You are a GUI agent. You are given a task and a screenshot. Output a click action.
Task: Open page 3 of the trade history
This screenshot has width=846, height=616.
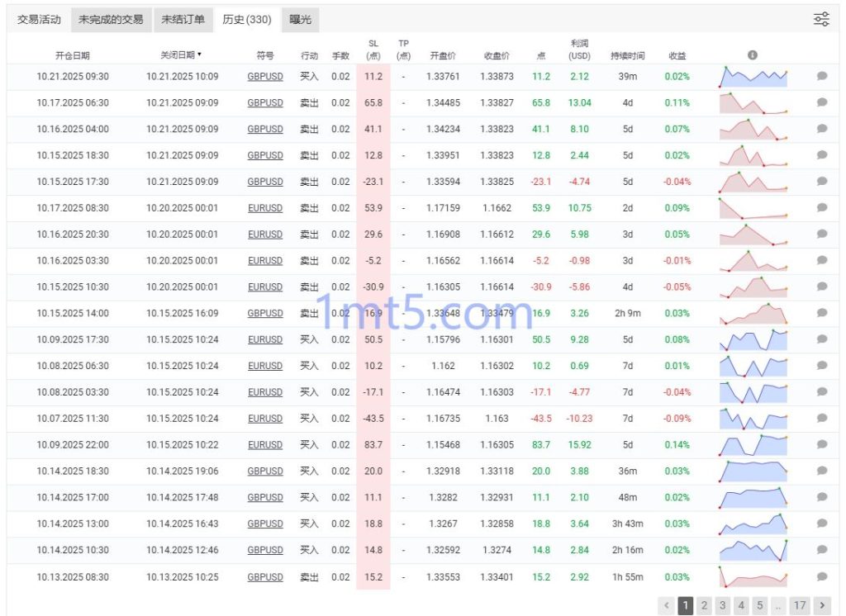(723, 606)
